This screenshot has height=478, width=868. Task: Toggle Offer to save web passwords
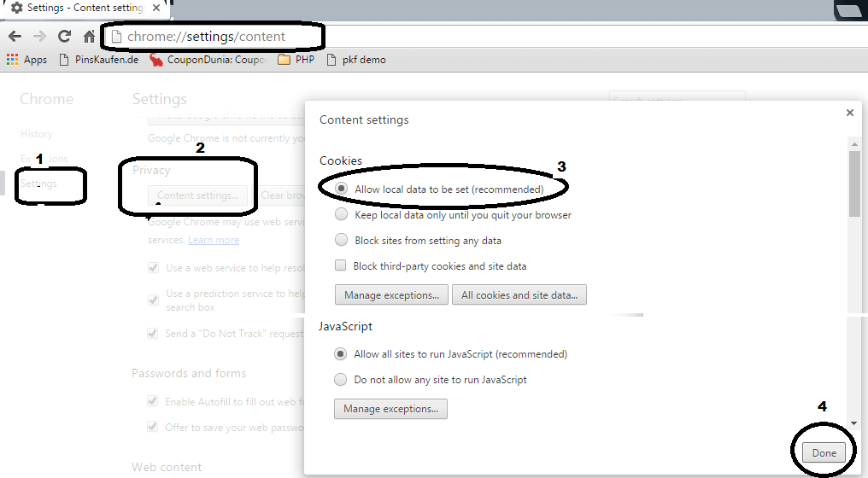coord(152,427)
